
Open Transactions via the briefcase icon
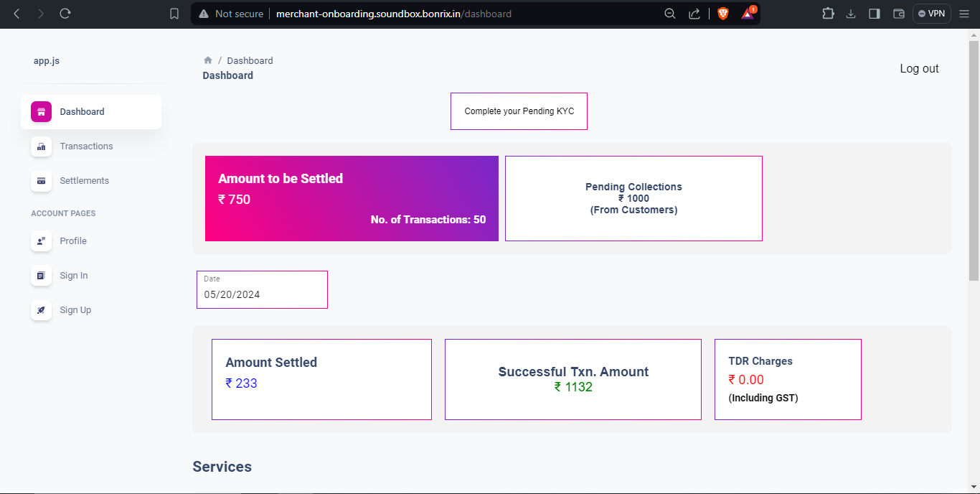point(41,146)
